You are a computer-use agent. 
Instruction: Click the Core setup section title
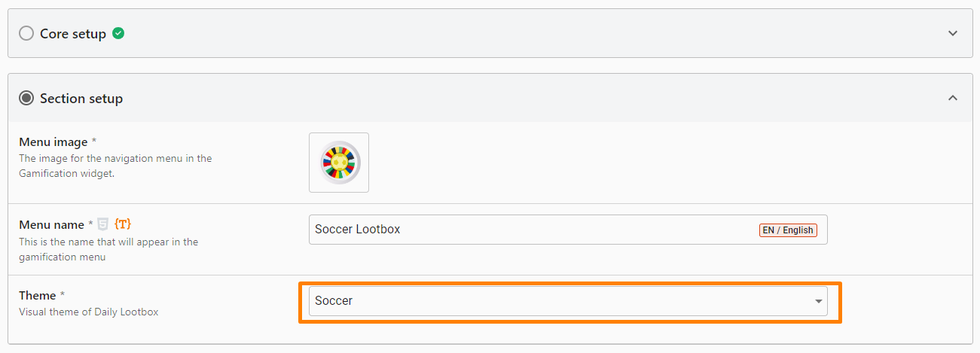pos(73,33)
